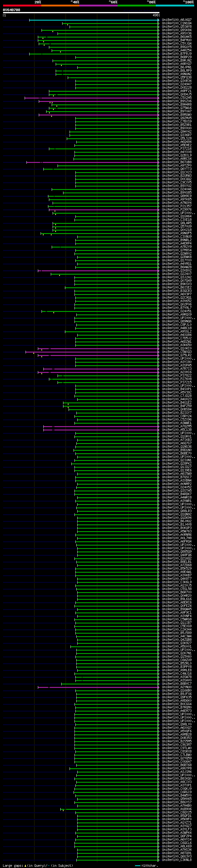Image resolution: width=197 pixels, height=868 pixels.
Task: Open hit UniRef100_A7QZM5
Action: click(x=176, y=426)
